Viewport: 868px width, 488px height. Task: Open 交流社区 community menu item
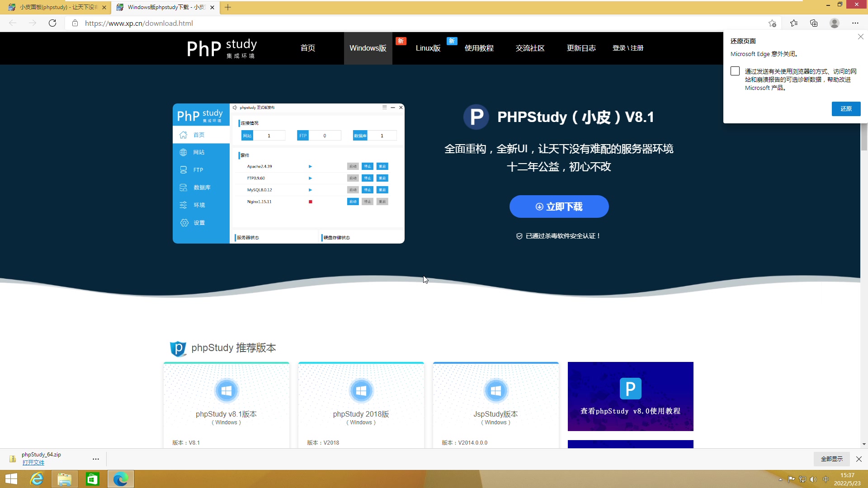pos(530,47)
